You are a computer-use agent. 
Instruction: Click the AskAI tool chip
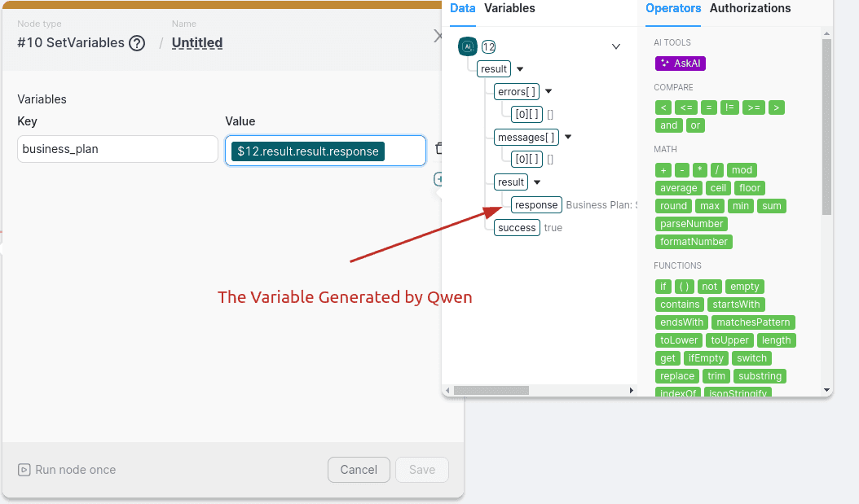point(680,63)
